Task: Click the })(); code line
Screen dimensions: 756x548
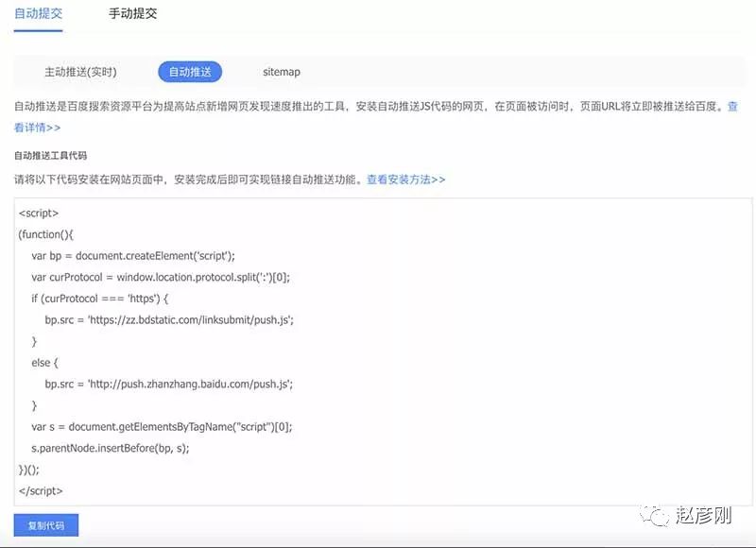Action: click(29, 470)
